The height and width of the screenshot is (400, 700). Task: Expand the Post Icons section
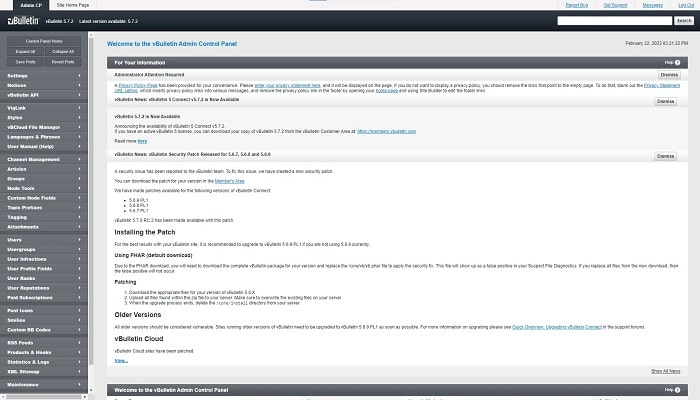pos(44,310)
